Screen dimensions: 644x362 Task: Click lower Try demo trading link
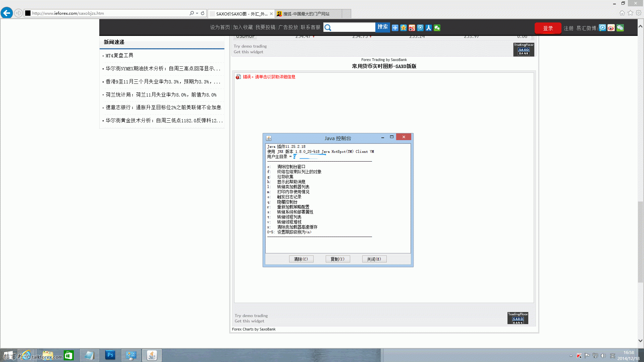pyautogui.click(x=251, y=316)
